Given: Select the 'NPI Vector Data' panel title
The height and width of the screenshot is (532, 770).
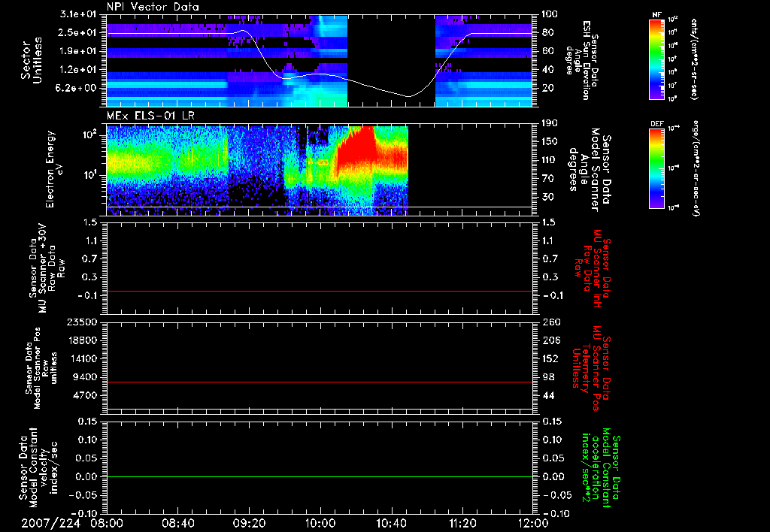Looking at the screenshot, I should pyautogui.click(x=153, y=7).
